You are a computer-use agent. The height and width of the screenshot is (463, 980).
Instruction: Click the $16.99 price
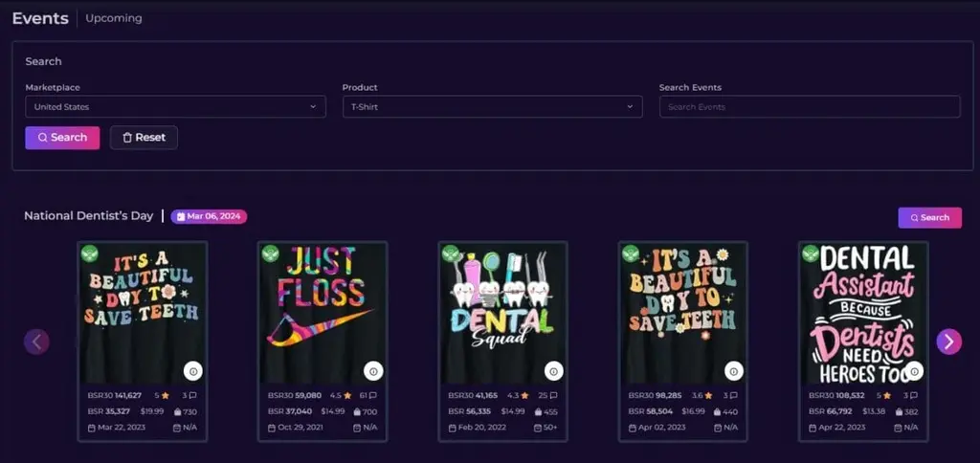[693, 411]
